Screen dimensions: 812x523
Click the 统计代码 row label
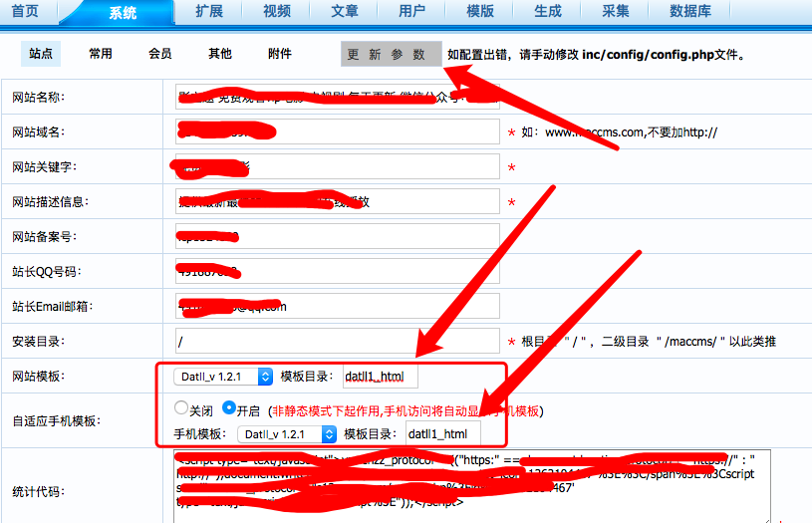(38, 491)
